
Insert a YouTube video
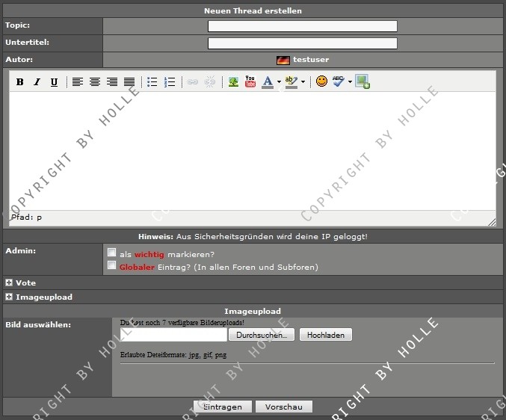[x=250, y=81]
